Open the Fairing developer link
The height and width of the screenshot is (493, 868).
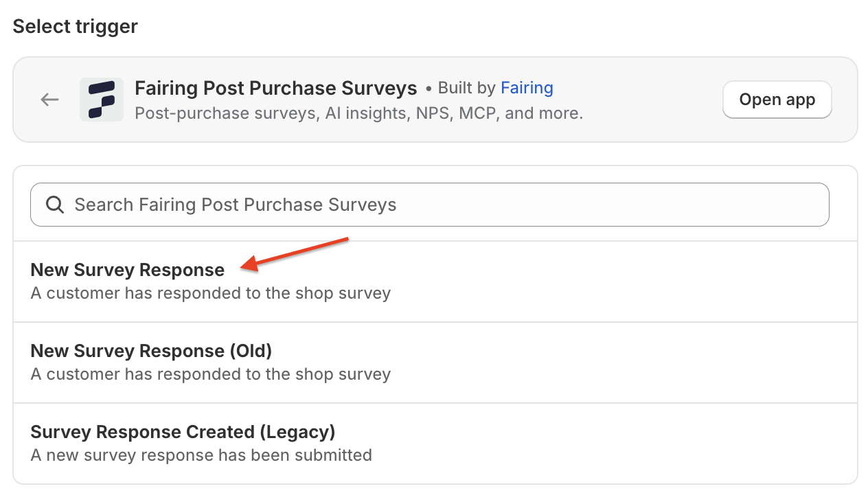(x=527, y=89)
